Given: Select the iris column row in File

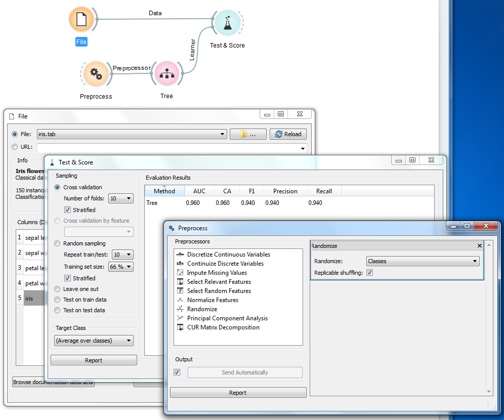Looking at the screenshot, I should coord(30,298).
